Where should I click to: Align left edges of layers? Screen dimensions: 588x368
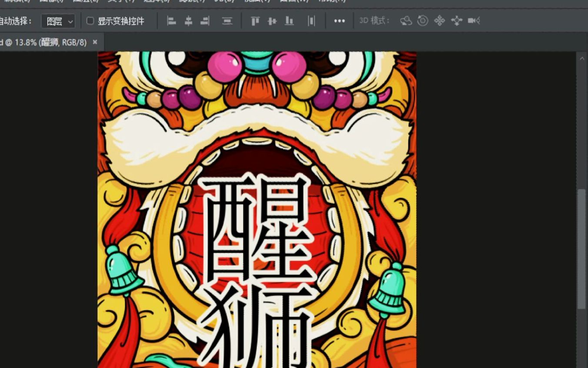pyautogui.click(x=172, y=21)
